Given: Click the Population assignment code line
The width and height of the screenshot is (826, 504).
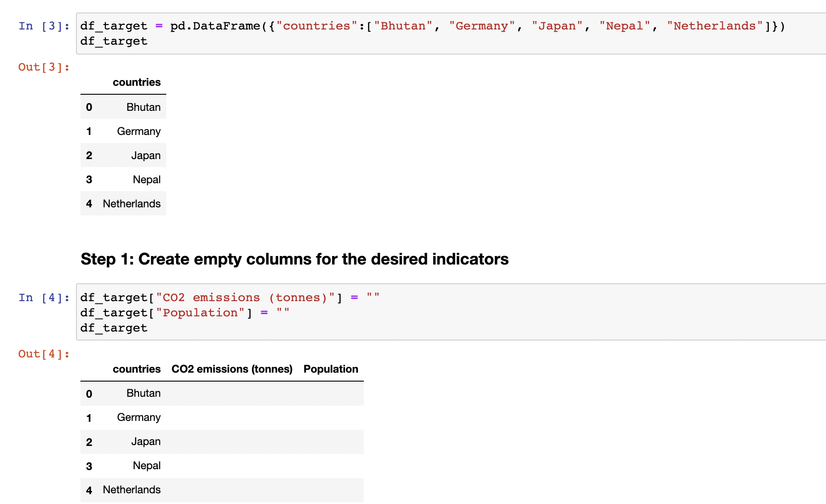Looking at the screenshot, I should point(185,313).
